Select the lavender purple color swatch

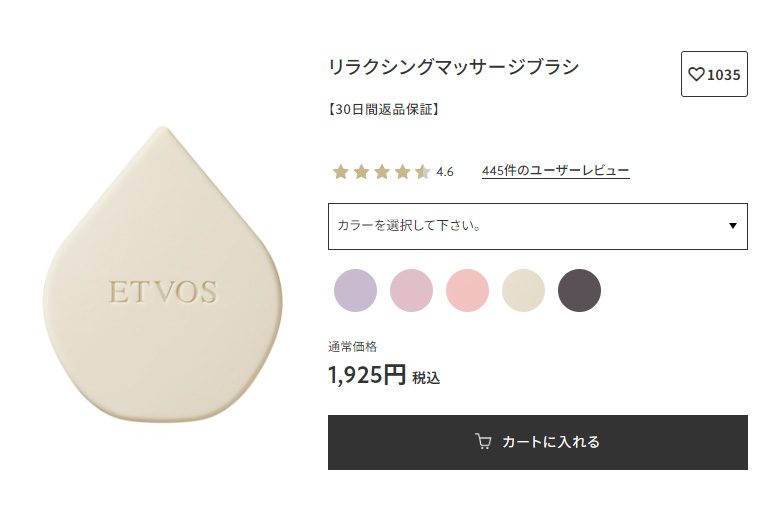(355, 291)
